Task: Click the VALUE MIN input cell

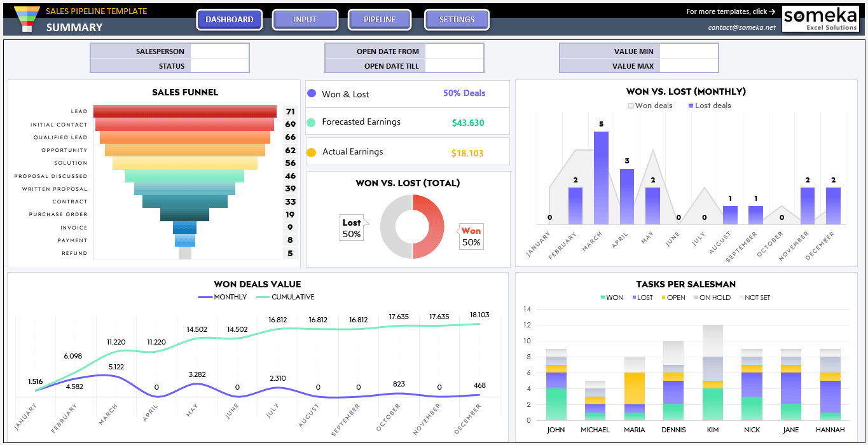Action: [689, 51]
